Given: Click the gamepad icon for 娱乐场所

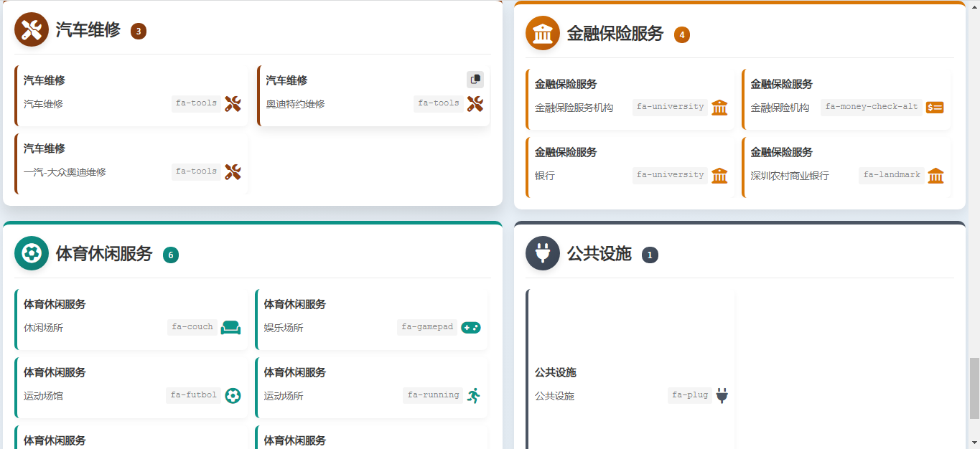Looking at the screenshot, I should tap(471, 328).
